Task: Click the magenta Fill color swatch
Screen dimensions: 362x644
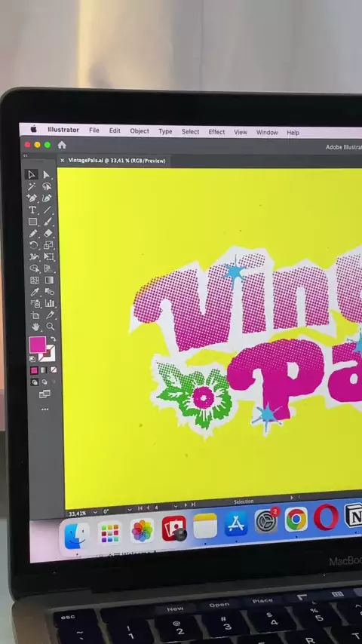Action: click(x=38, y=345)
